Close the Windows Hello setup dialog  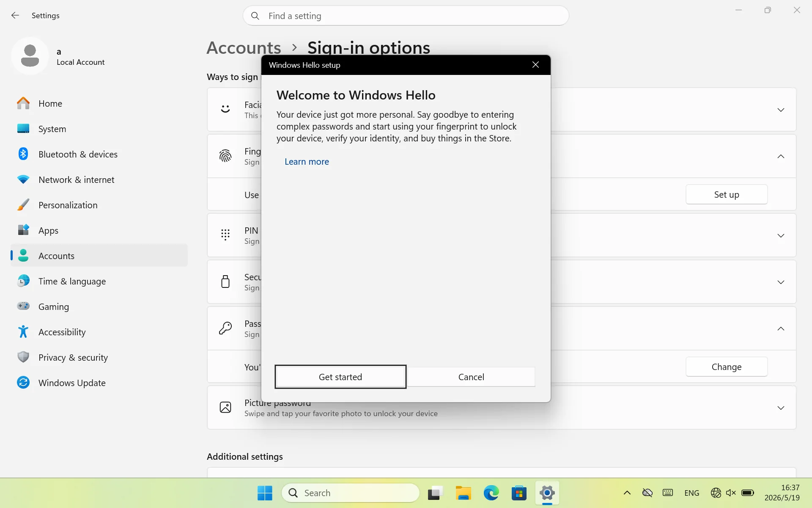(535, 65)
